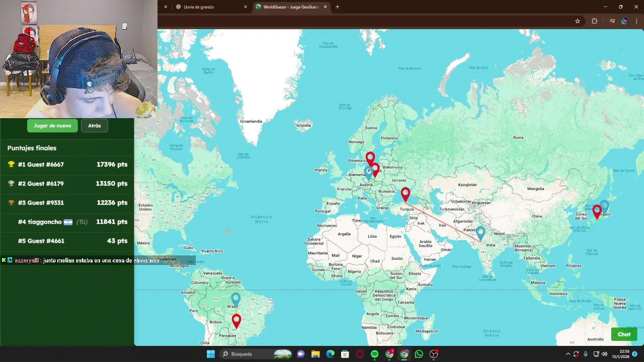The width and height of the screenshot is (644, 362).
Task: Click the Jugar de nuevo button
Action: [x=52, y=126]
